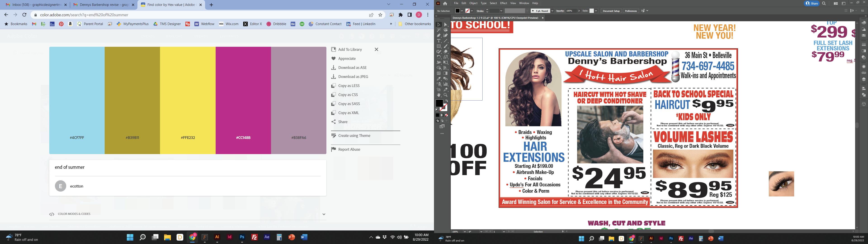Select the Pen tool
This screenshot has height=244, width=868.
439,35
